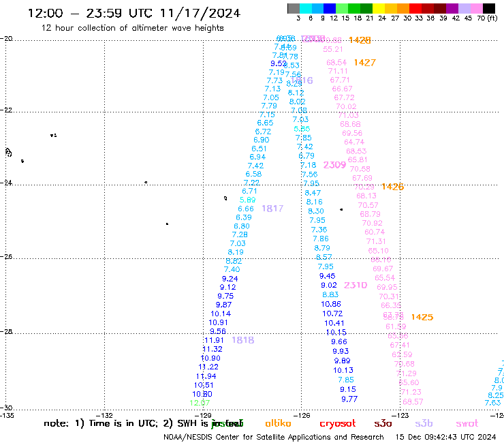Click the cyan wave height value '5.89'
Screen dimensions: 504x443
tap(247, 200)
